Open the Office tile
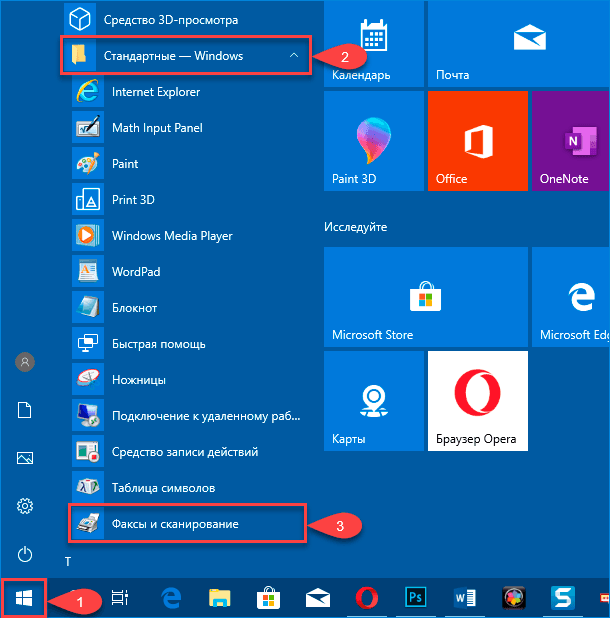 click(476, 142)
